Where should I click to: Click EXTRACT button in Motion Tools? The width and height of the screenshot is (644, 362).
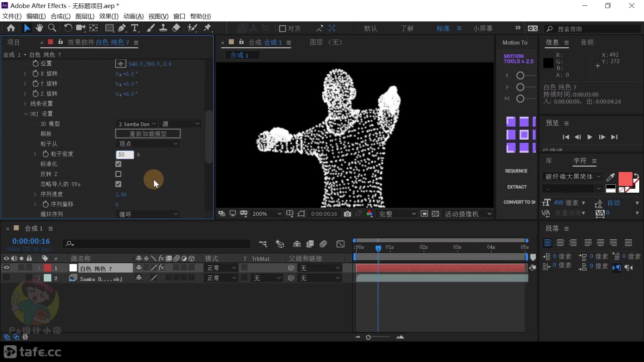[x=517, y=186]
